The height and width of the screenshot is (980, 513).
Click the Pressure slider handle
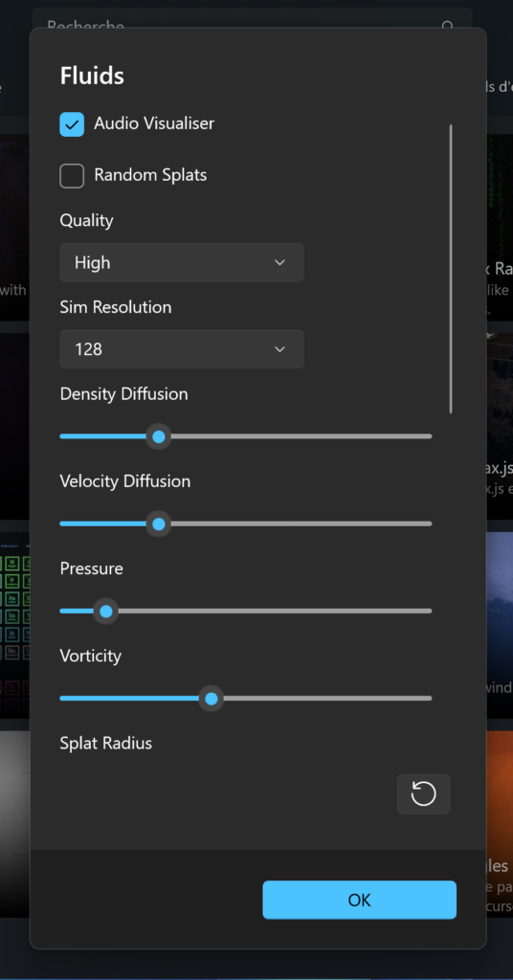106,611
